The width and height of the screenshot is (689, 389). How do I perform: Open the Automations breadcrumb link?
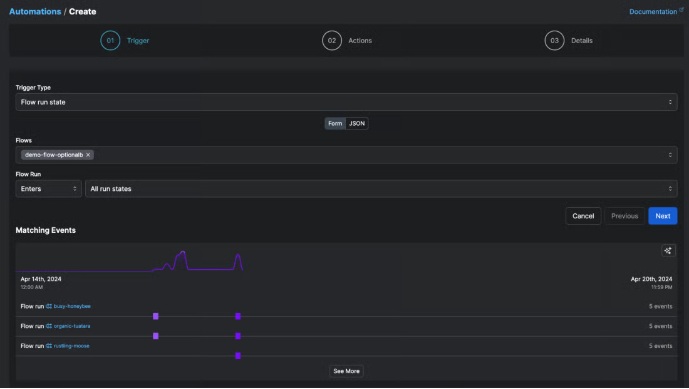click(x=35, y=11)
